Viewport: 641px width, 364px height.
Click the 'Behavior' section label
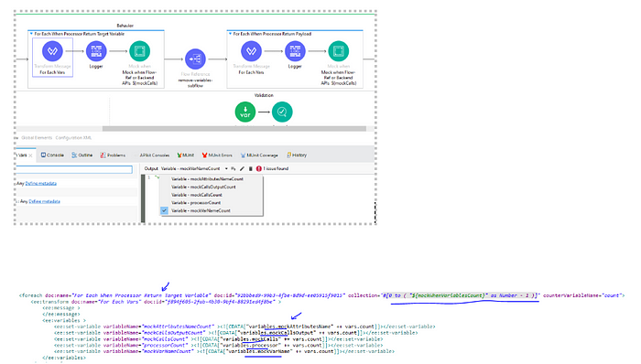[125, 26]
